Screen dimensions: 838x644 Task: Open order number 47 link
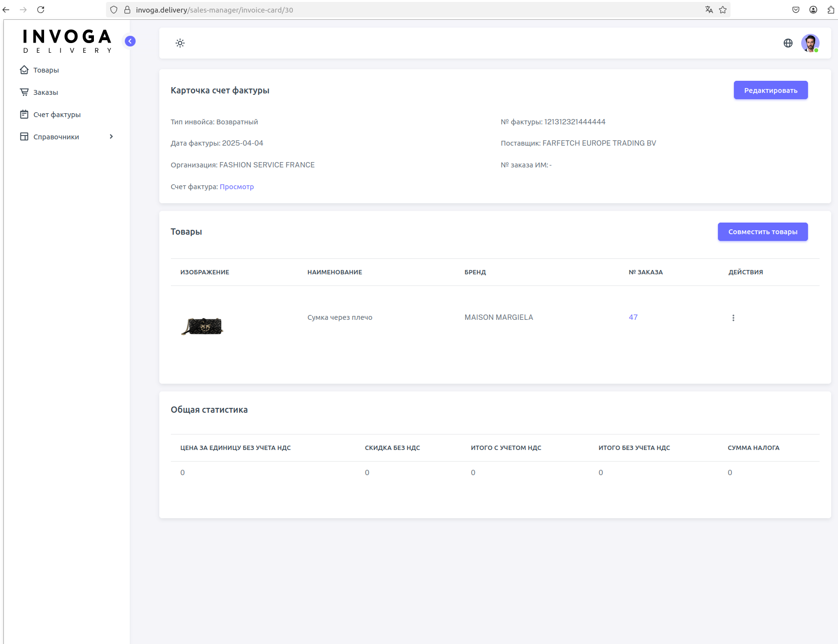pyautogui.click(x=633, y=317)
